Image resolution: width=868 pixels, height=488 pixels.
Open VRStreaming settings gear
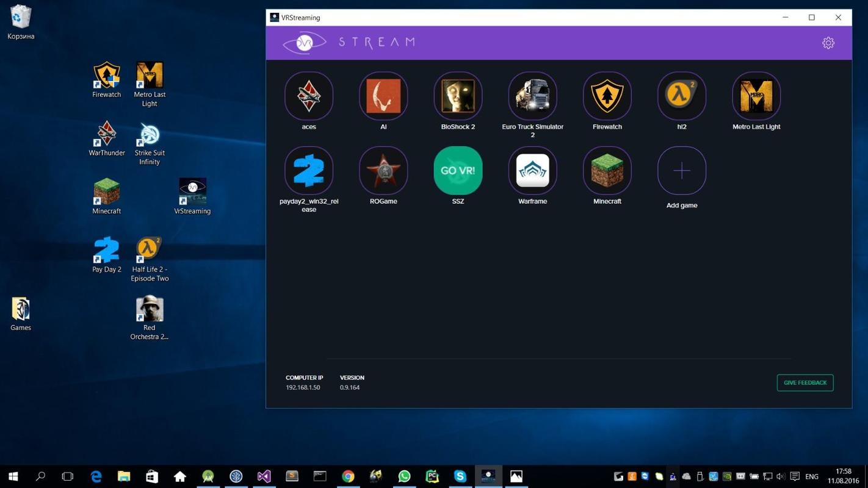coord(828,43)
